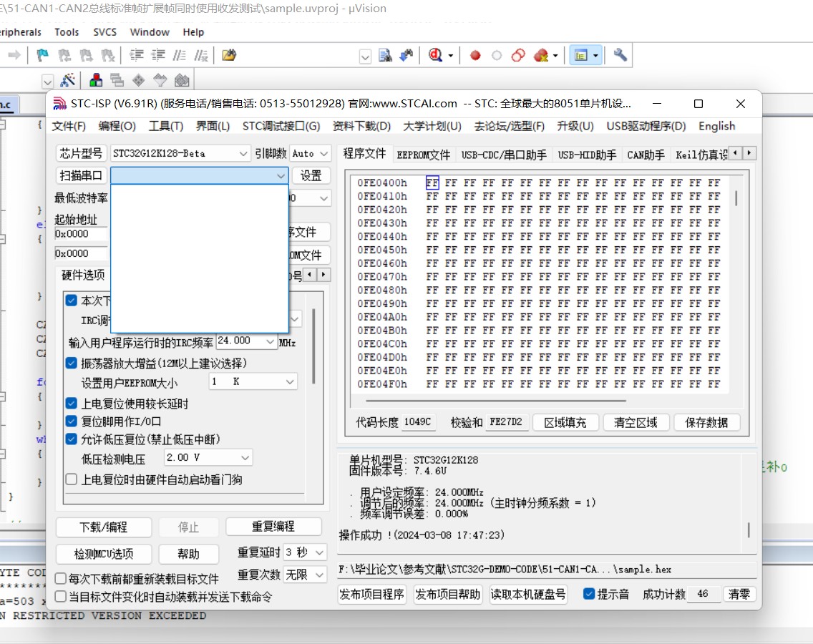Select the first FF byte at 0FE0400h
The height and width of the screenshot is (644, 813).
432,182
